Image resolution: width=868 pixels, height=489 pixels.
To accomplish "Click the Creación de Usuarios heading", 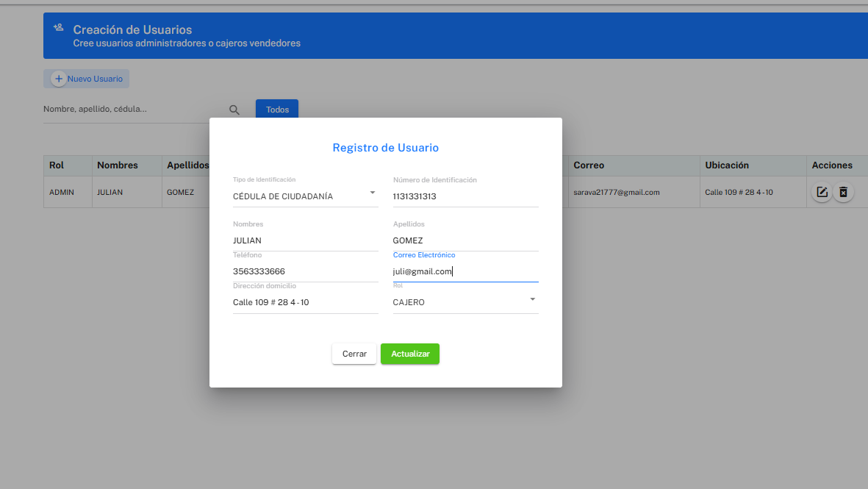I will click(132, 30).
